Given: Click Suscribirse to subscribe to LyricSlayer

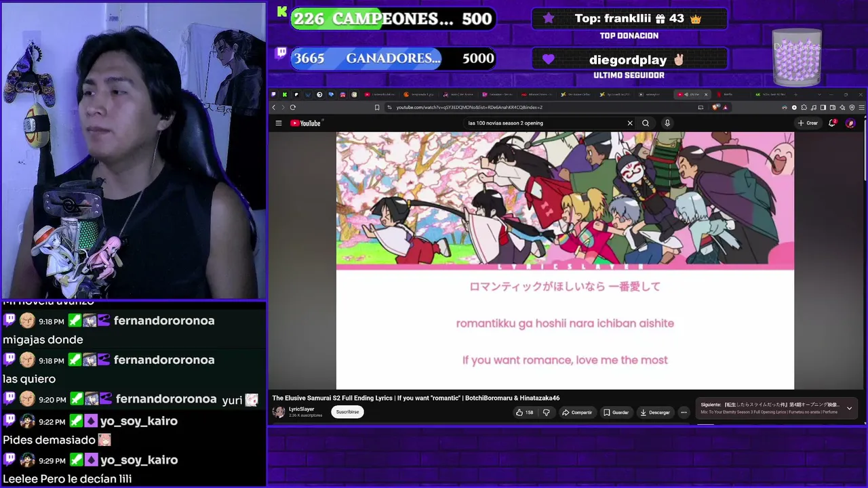Looking at the screenshot, I should [x=347, y=412].
